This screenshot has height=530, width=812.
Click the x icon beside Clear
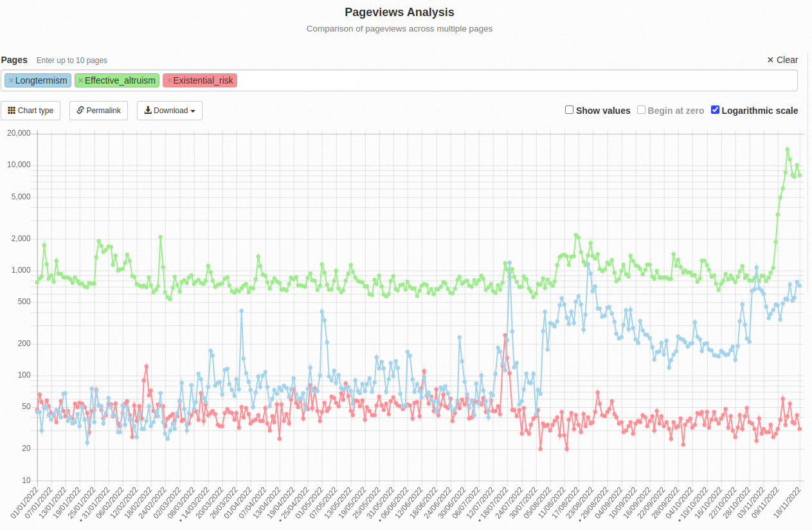[770, 60]
